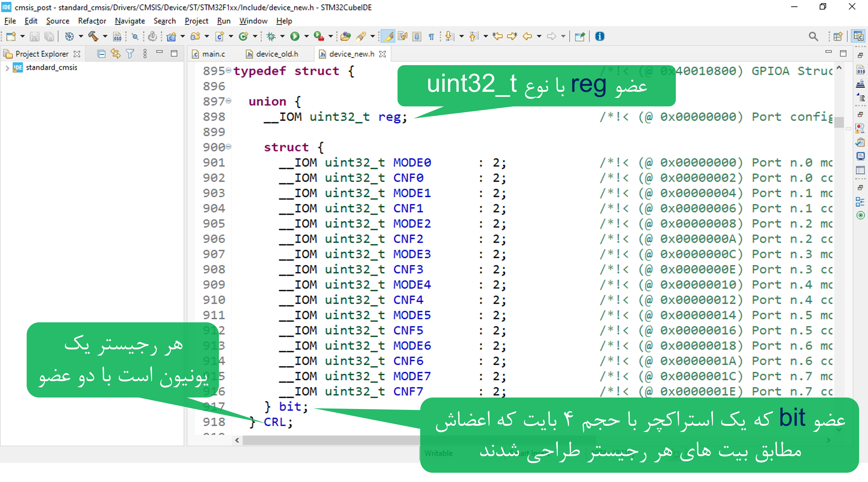Expand the standard_cmsis project tree
Screen dimensions: 868x482
pos(7,68)
